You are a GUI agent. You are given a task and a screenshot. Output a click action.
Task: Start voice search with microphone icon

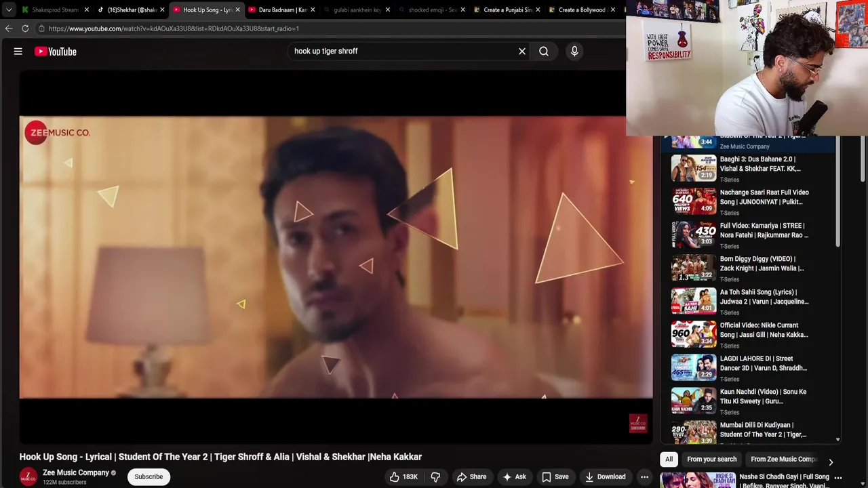[x=574, y=52]
